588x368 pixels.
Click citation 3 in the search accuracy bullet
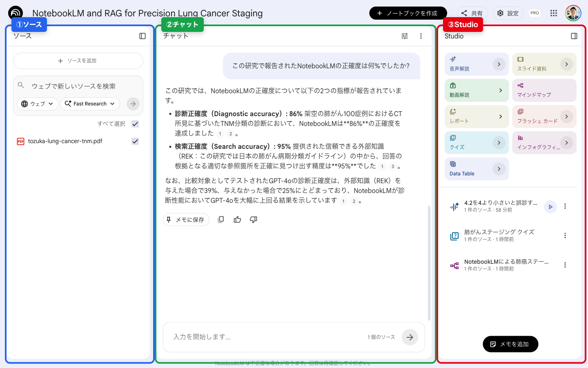[393, 166]
